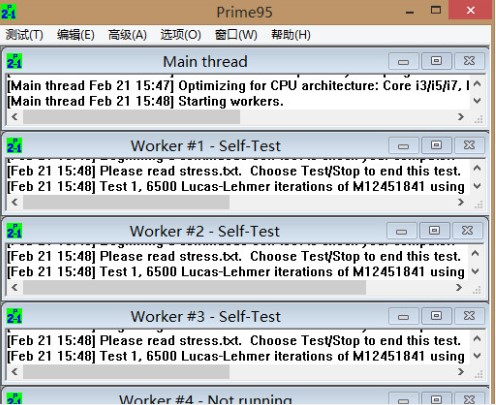Click Main thread scroll up arrow
This screenshot has width=496, height=405.
pyautogui.click(x=477, y=84)
